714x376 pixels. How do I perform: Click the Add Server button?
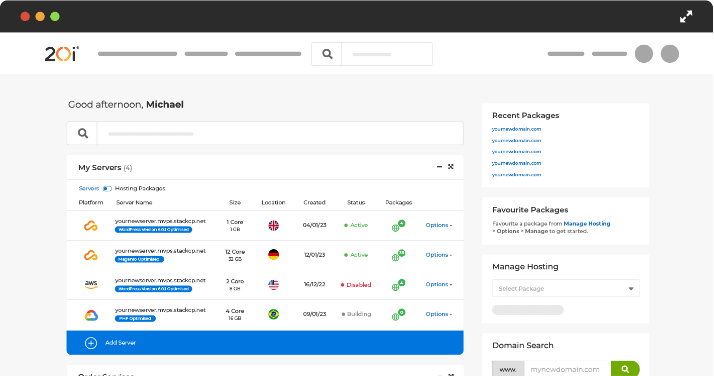click(x=265, y=343)
